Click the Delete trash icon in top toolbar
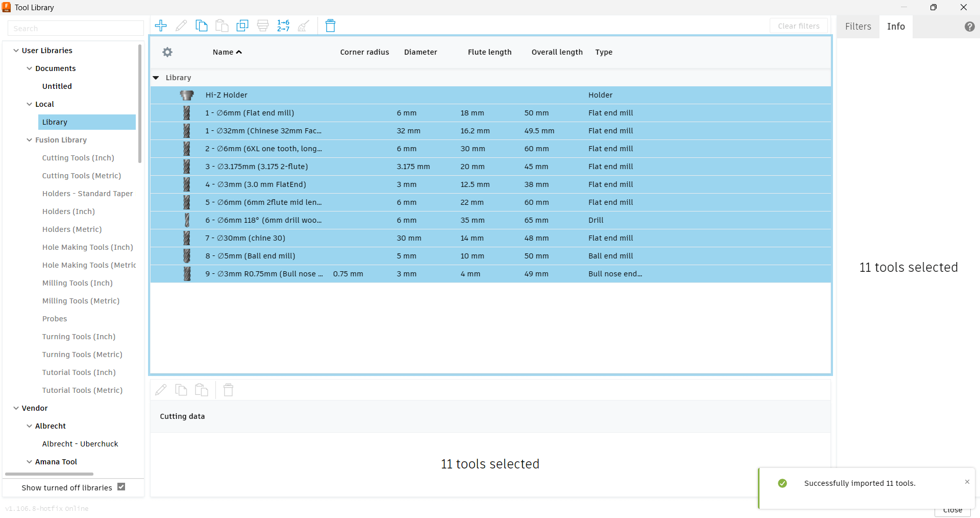Viewport: 980px width, 518px height. point(330,26)
